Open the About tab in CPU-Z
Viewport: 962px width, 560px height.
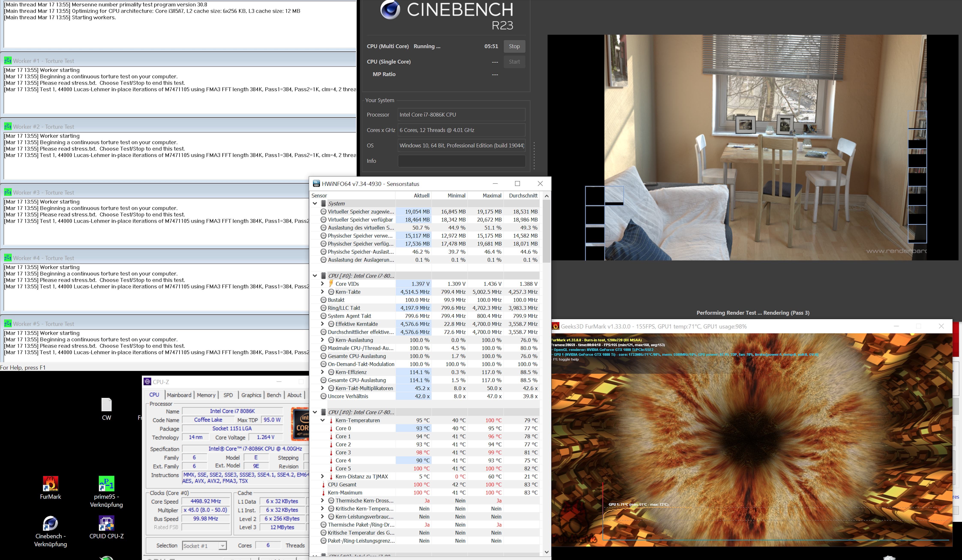[294, 395]
